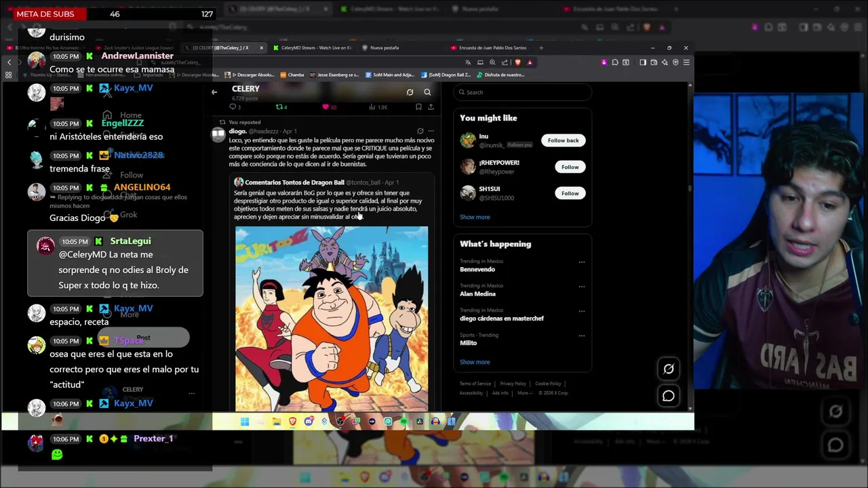
Task: Open Discord from taskbar
Action: (309, 422)
